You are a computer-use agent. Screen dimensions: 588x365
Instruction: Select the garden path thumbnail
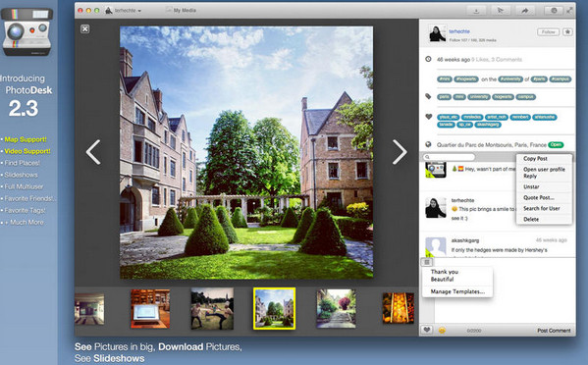point(336,308)
